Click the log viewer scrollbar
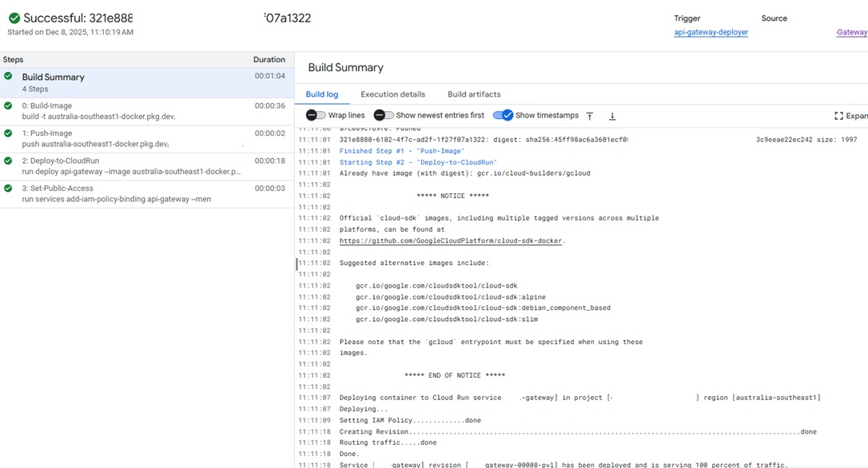The width and height of the screenshot is (868, 468). coord(296,264)
